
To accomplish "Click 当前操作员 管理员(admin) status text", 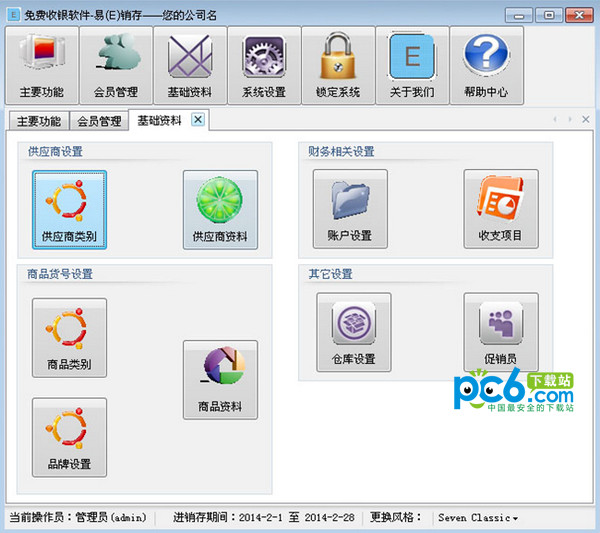I will tap(78, 517).
